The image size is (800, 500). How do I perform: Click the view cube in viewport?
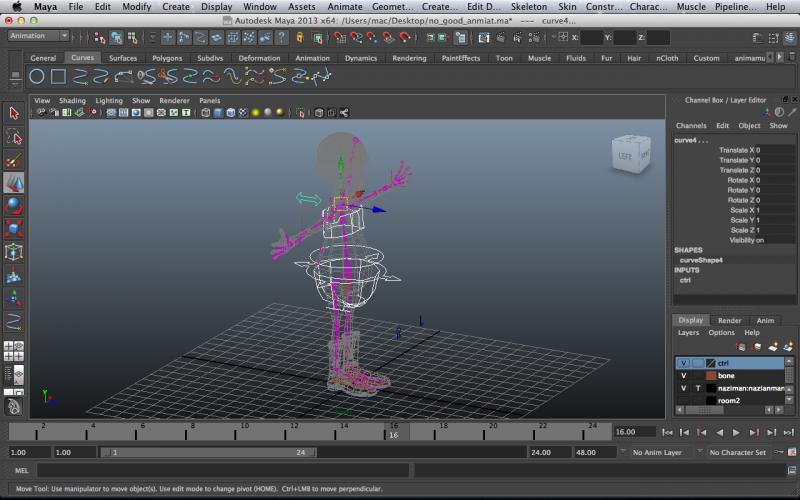click(x=628, y=154)
